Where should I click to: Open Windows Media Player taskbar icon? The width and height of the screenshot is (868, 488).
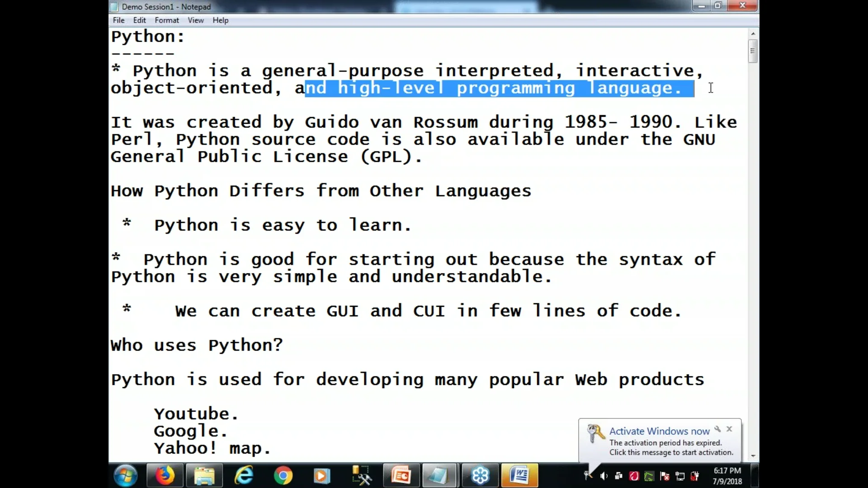point(322,476)
